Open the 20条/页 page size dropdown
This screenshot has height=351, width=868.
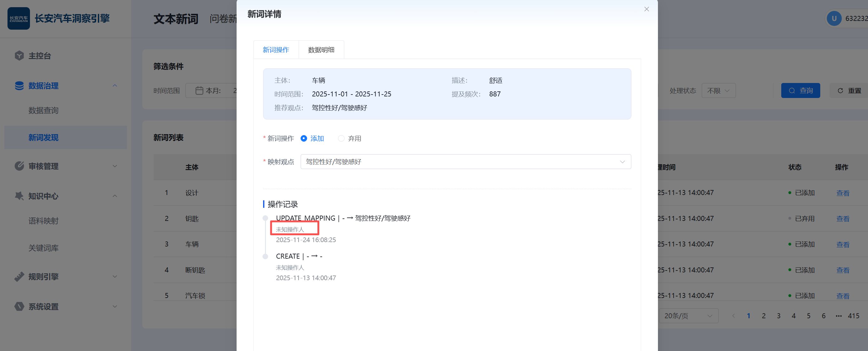[x=688, y=316]
